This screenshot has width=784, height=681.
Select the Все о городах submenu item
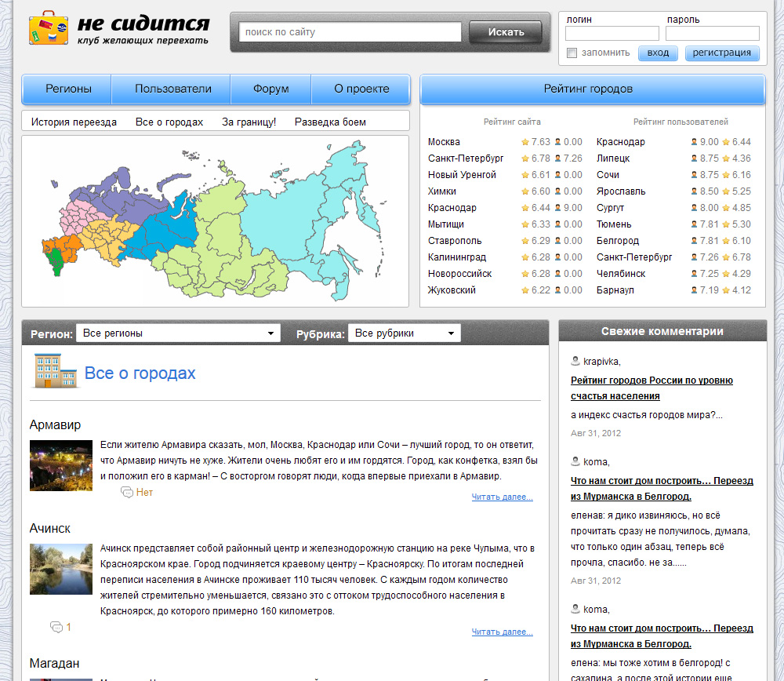tap(169, 122)
